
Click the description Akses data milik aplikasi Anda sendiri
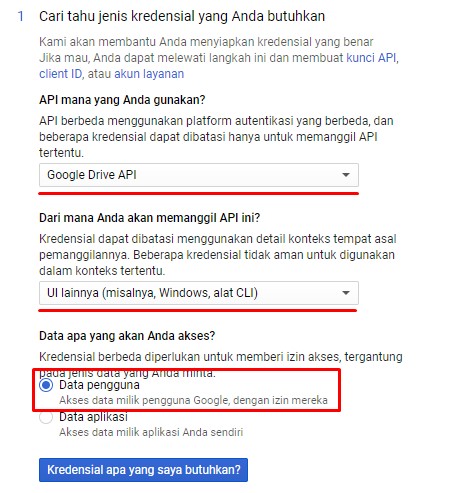click(x=151, y=432)
